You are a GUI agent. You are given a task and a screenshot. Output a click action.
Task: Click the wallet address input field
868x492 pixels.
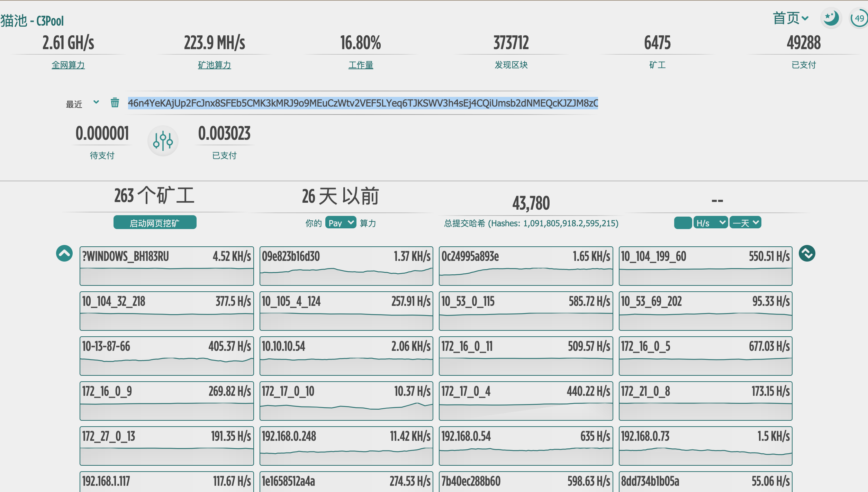click(x=363, y=103)
